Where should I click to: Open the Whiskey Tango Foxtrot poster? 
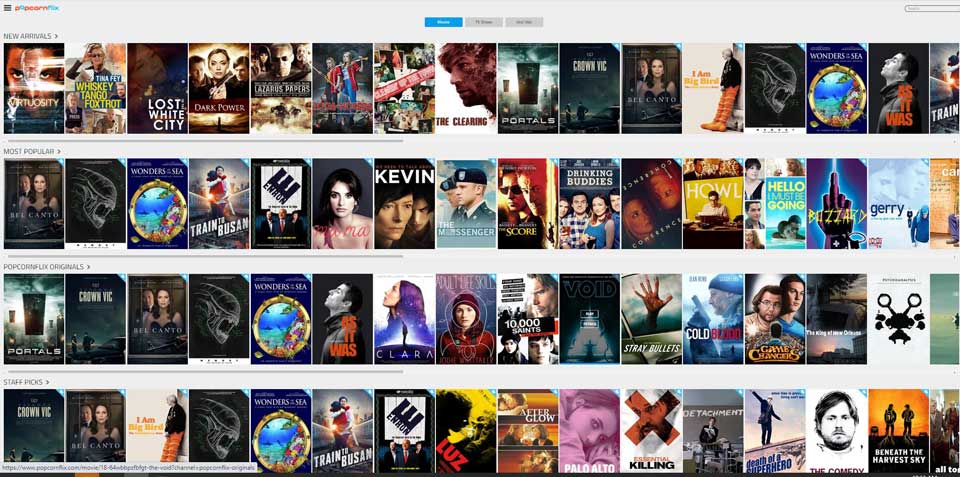(96, 88)
